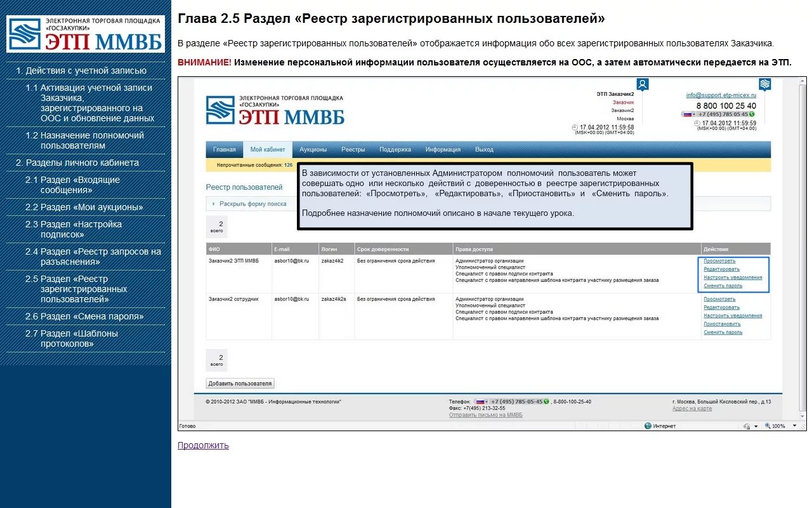Open sidebar item 2.2 Раздел «Мои аукционы»

point(84,207)
